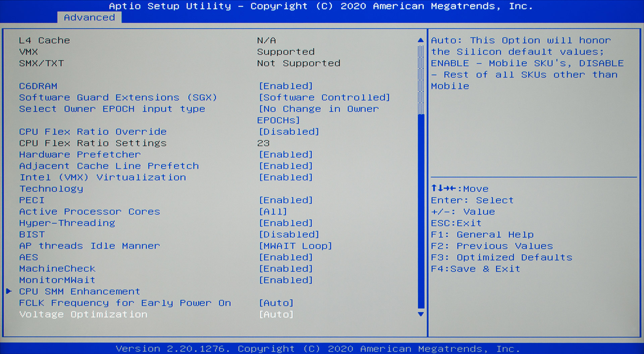Toggle Hyper-Threading [Enabled] value
This screenshot has width=644, height=354.
pos(285,223)
